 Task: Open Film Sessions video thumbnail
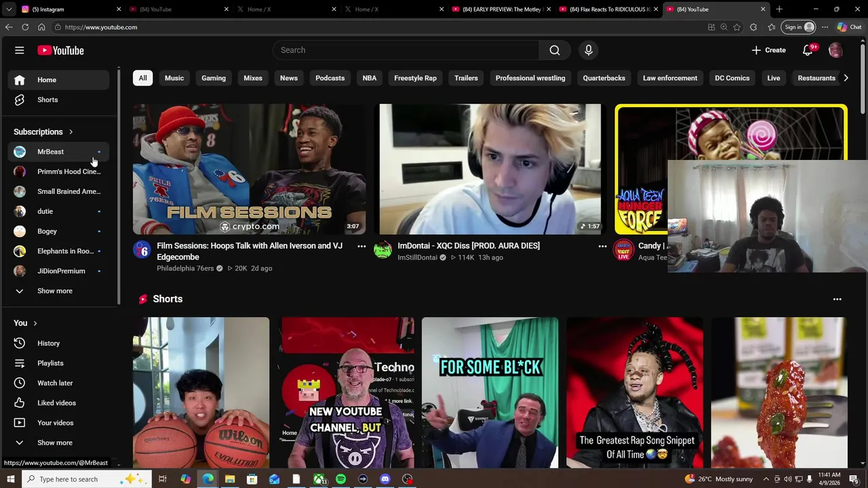tap(249, 169)
